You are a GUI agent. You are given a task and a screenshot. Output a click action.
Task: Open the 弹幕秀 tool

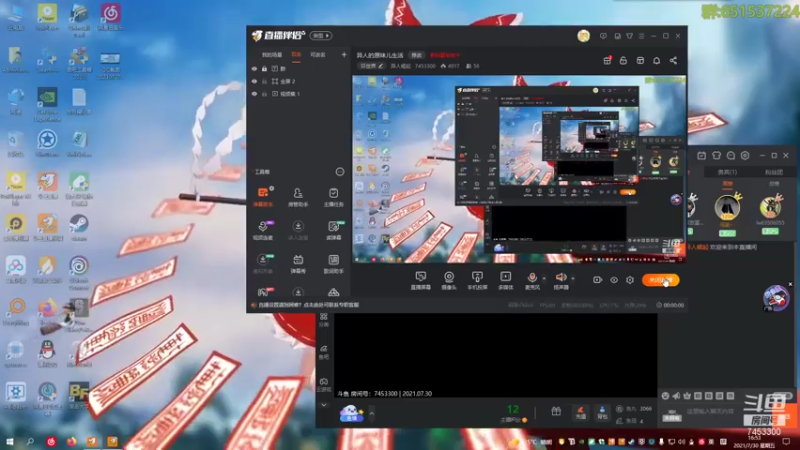pyautogui.click(x=298, y=264)
